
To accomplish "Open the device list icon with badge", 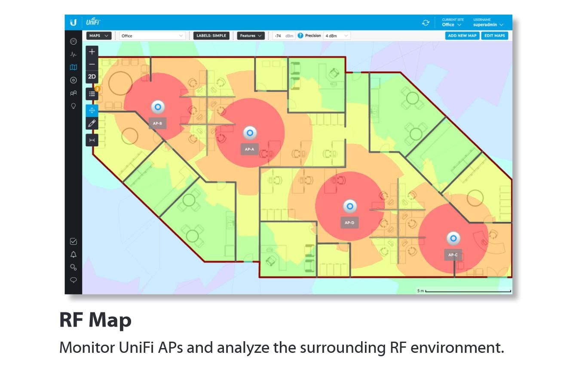I will pyautogui.click(x=92, y=93).
